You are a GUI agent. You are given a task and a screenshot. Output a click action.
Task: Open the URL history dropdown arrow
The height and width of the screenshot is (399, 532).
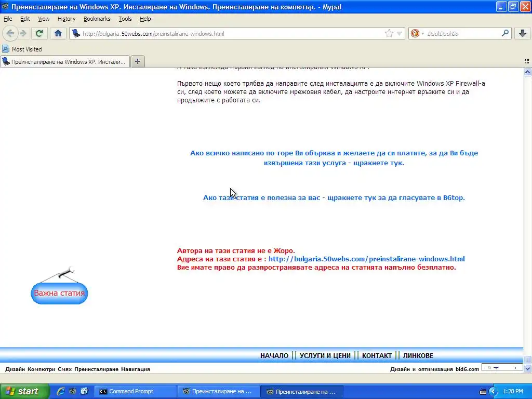[x=400, y=33]
